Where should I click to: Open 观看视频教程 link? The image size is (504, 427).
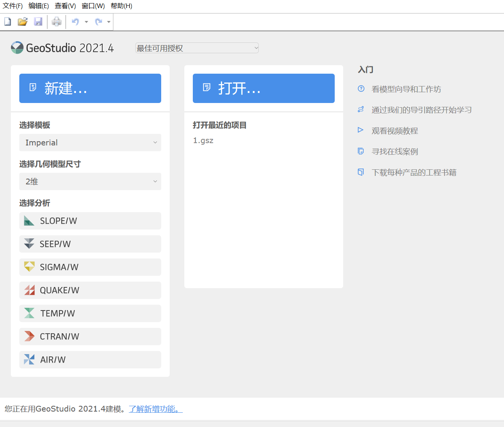(395, 131)
